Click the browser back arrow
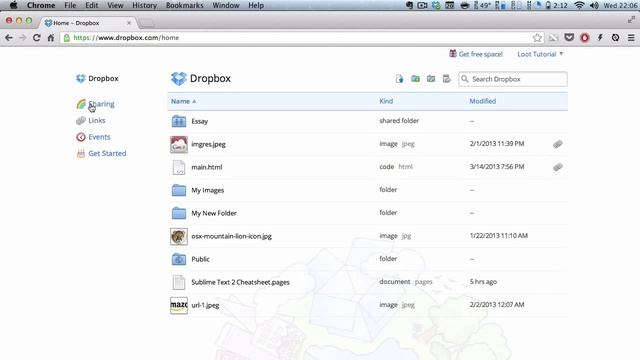The width and height of the screenshot is (640, 360). 9,38
